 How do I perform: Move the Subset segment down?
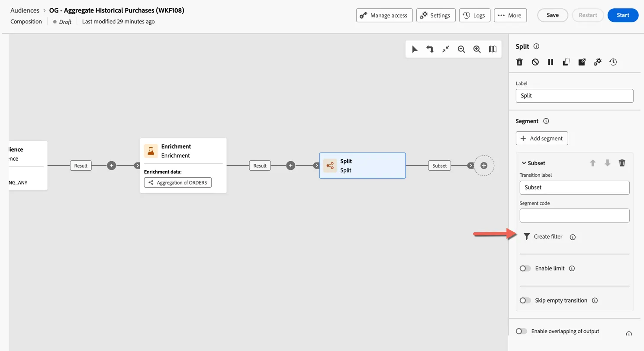click(608, 163)
